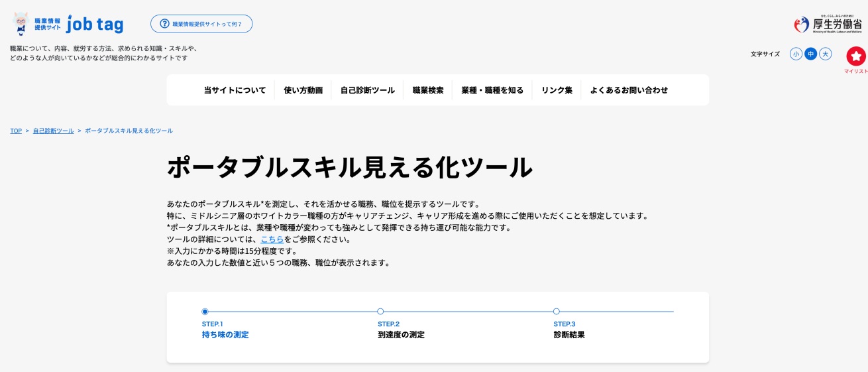868x372 pixels.
Task: Click the question mark help icon
Action: pos(164,24)
